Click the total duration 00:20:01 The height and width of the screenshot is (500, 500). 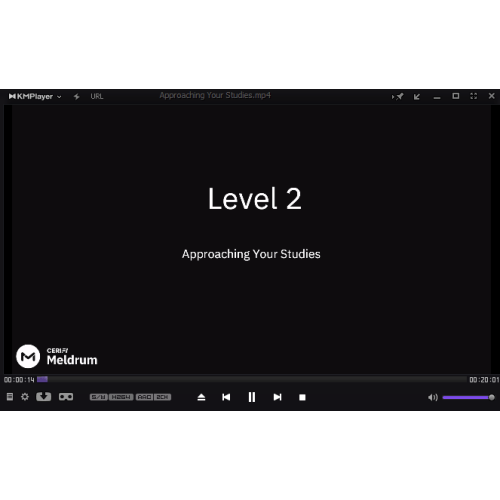pos(484,380)
